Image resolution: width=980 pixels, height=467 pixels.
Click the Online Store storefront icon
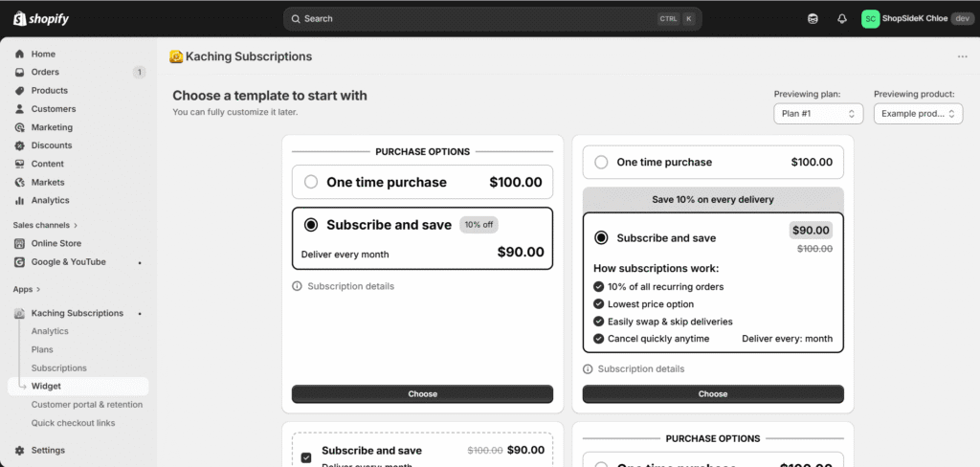point(19,243)
